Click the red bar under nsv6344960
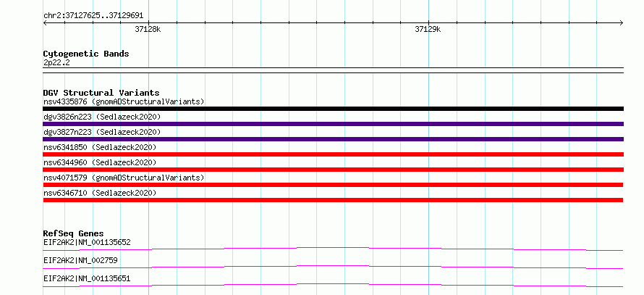This screenshot has width=644, height=295. pos(333,170)
